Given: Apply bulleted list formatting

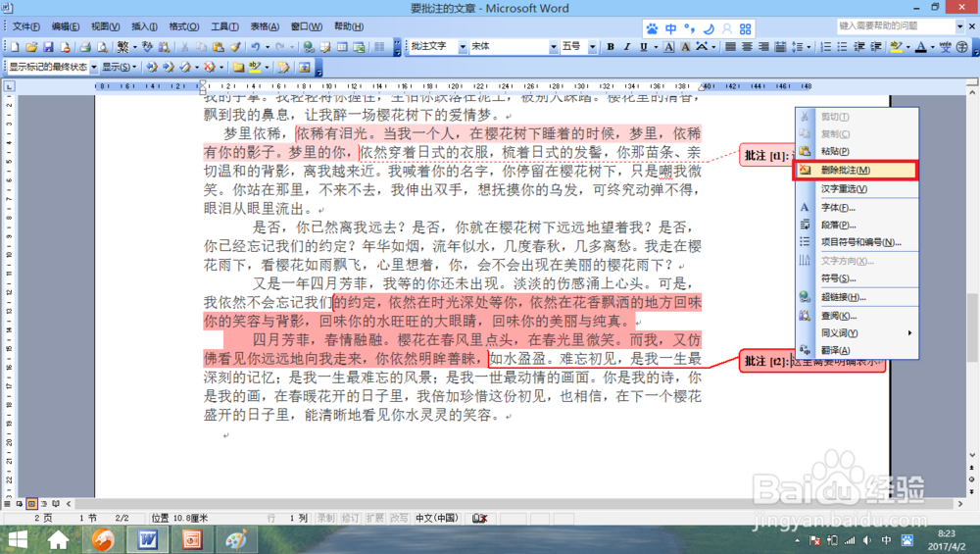Looking at the screenshot, I should click(842, 47).
